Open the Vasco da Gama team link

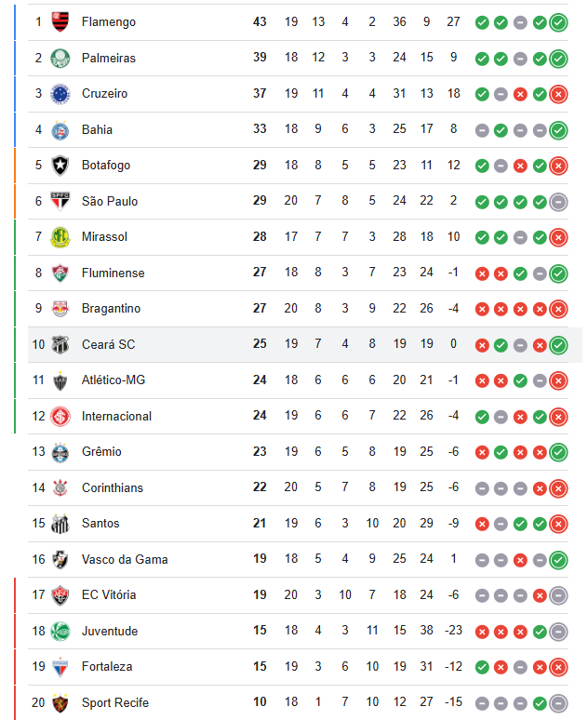point(125,559)
